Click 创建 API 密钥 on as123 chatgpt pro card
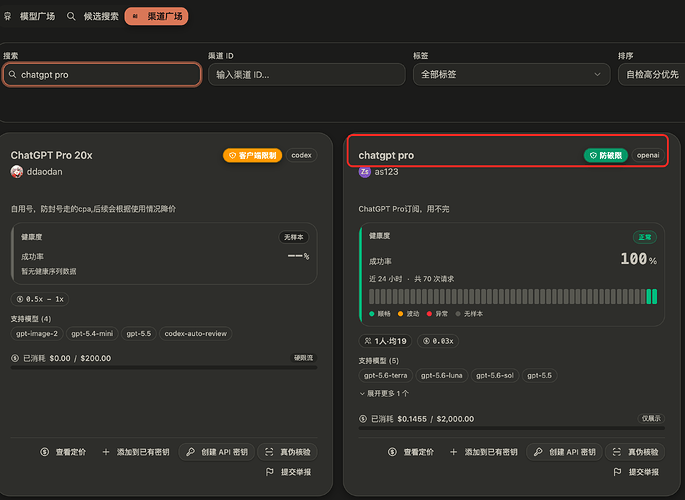685x500 pixels. [564, 452]
